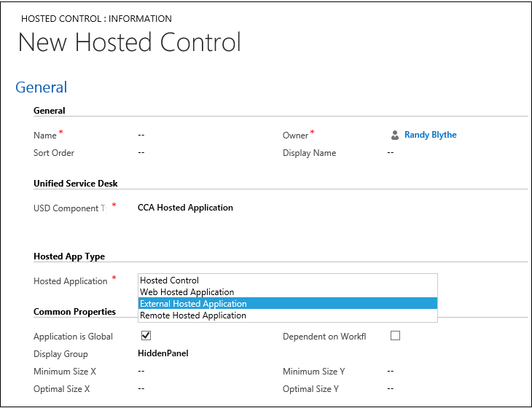
Task: Click the Dependent on Workflow label
Action: (x=324, y=337)
